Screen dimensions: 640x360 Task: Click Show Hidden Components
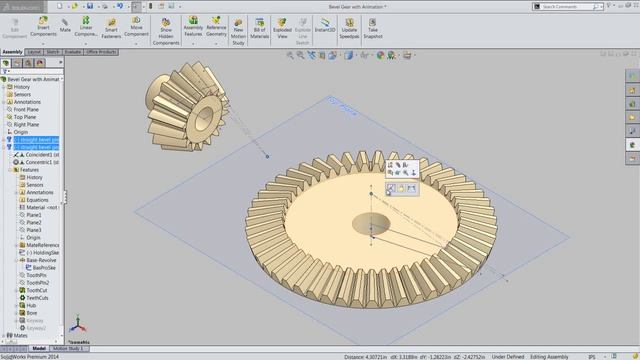[x=166, y=31]
